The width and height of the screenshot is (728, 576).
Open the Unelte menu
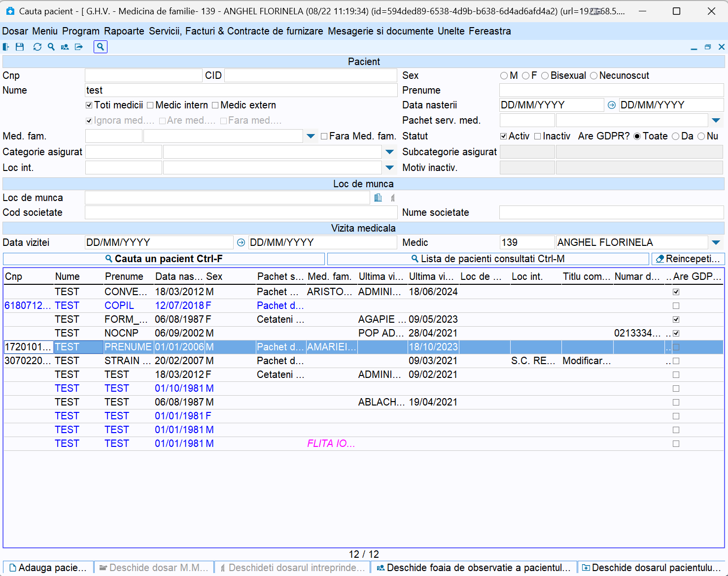click(x=451, y=31)
